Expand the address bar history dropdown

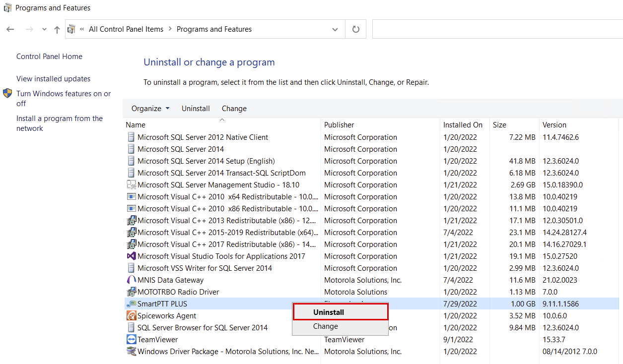335,29
